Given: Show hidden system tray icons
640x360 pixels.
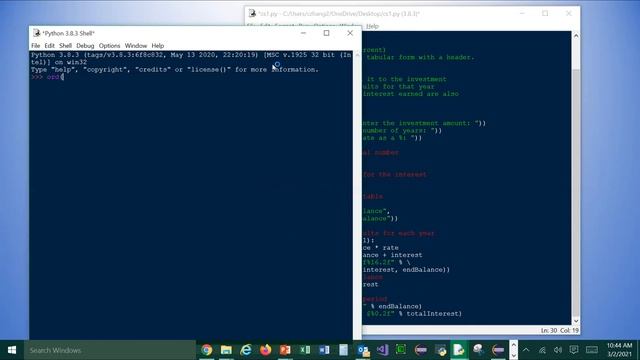Looking at the screenshot, I should 526,350.
